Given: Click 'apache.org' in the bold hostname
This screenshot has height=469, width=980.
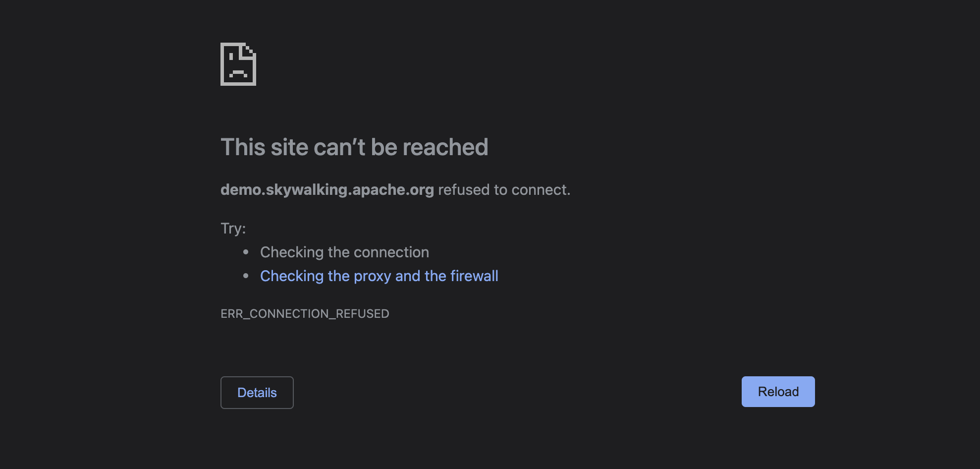Looking at the screenshot, I should (393, 190).
